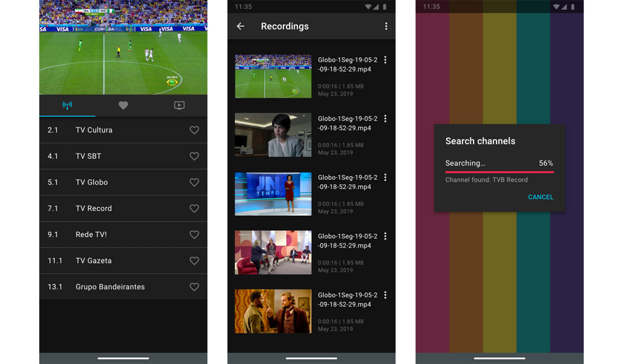Cancel the channel search
The height and width of the screenshot is (364, 623).
[x=540, y=197]
